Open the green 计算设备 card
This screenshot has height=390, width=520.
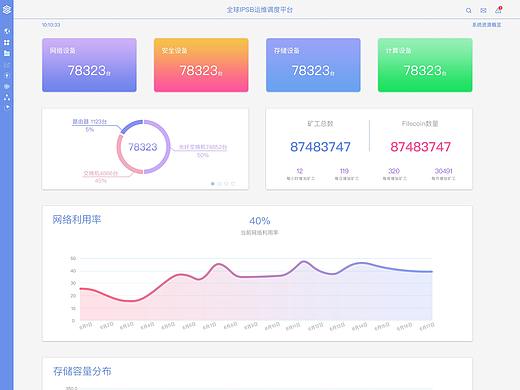(425, 65)
